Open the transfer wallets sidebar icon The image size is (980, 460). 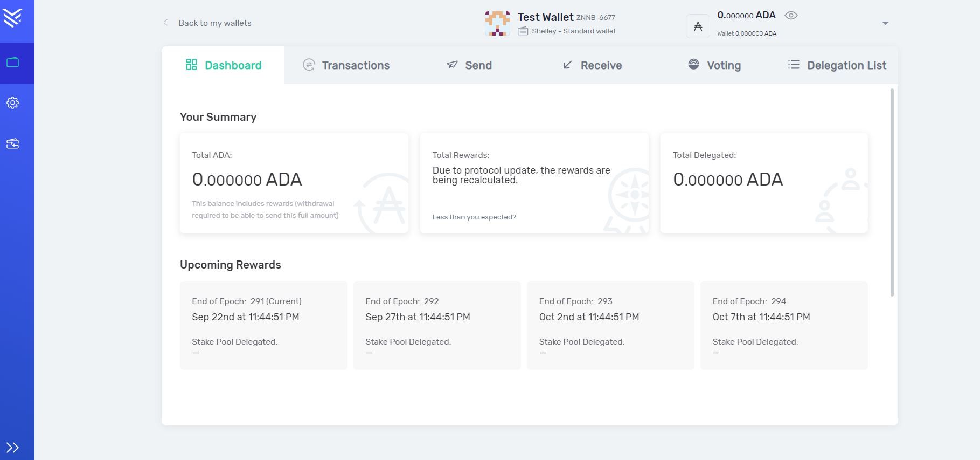12,143
